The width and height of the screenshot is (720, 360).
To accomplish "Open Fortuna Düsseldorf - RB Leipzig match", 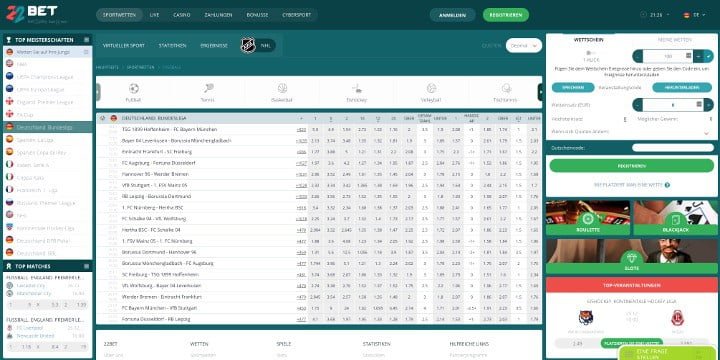I will point(156,319).
